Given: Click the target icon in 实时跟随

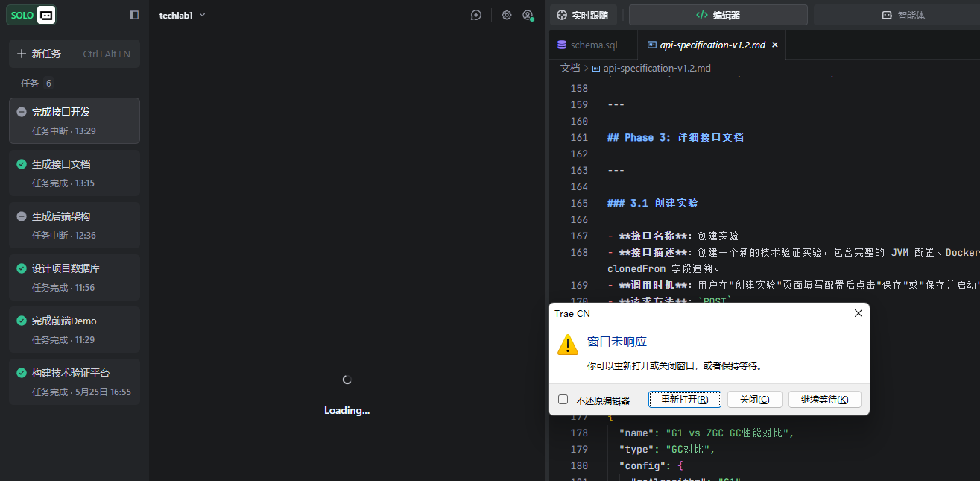Looking at the screenshot, I should pos(562,15).
